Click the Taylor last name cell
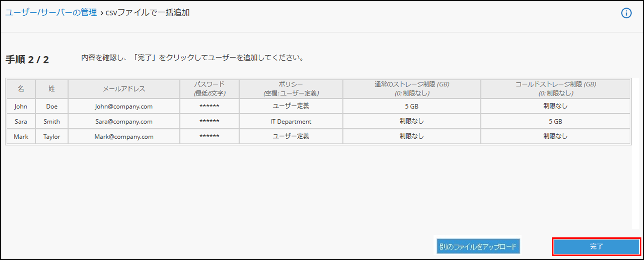 point(52,136)
